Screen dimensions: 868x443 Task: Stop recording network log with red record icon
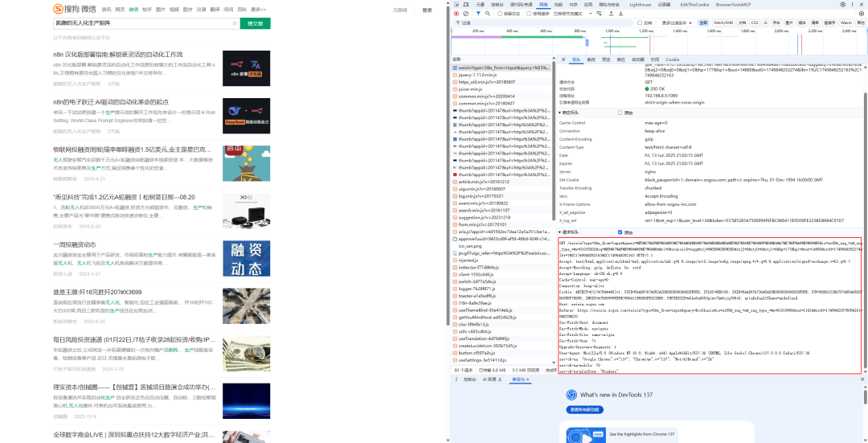coord(457,14)
